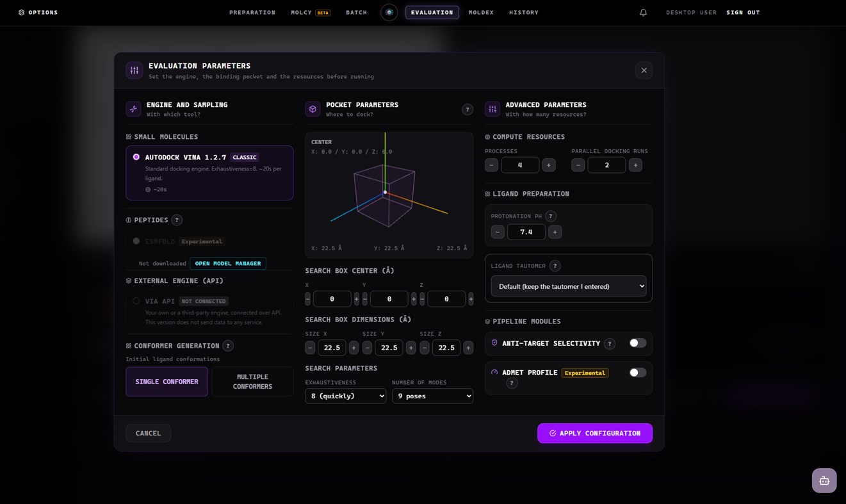The width and height of the screenshot is (846, 504).
Task: Click Sign Out link
Action: [743, 13]
